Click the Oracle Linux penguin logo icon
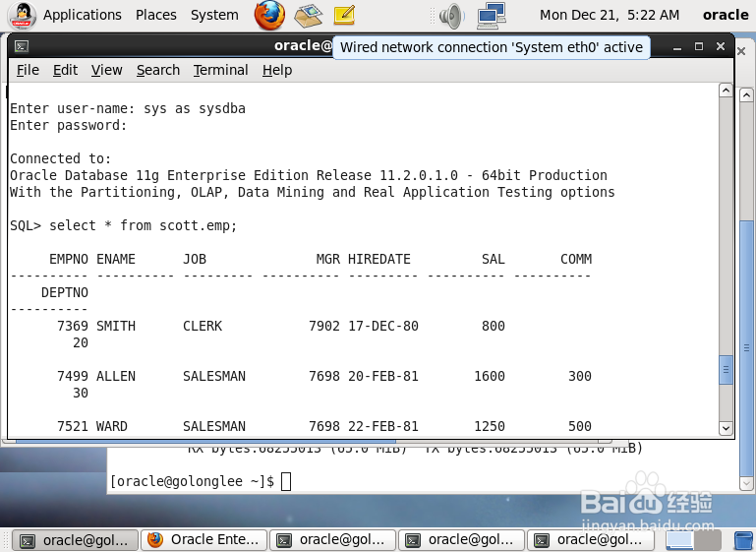 coord(23,16)
